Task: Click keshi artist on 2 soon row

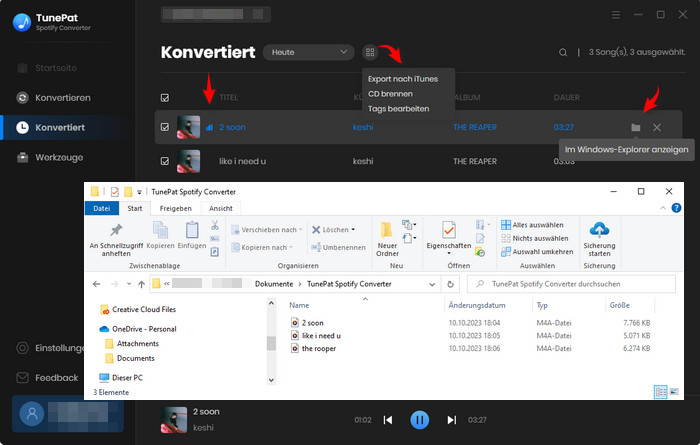Action: 362,127
